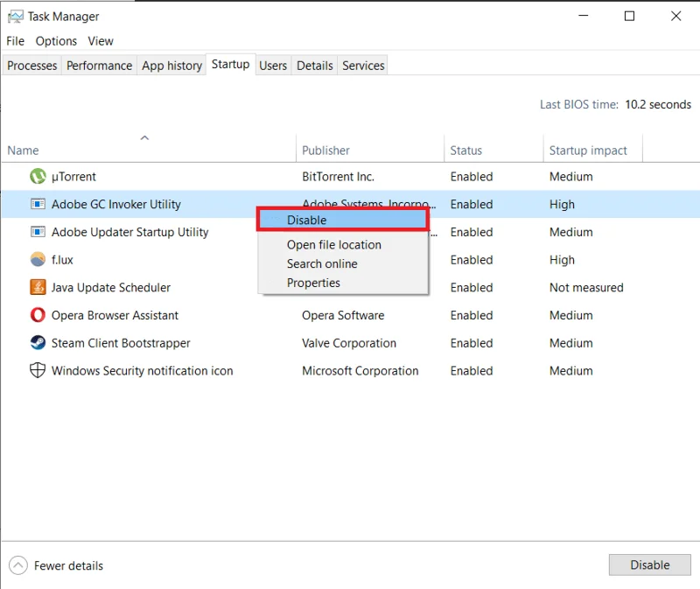Switch to the App history tab
The image size is (700, 589).
171,66
